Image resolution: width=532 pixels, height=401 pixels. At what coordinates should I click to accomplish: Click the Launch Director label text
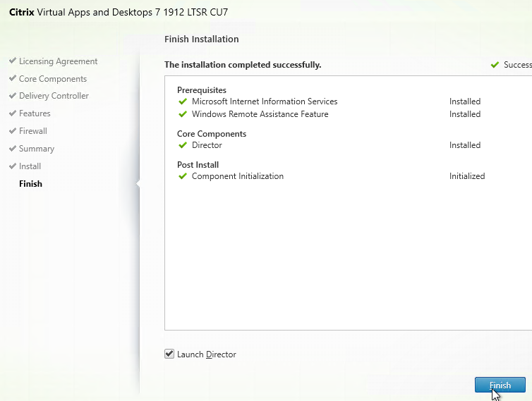(206, 354)
